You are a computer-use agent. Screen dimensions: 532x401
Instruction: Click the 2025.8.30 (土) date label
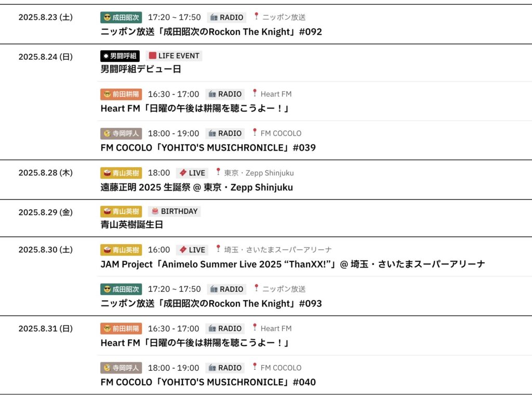[46, 249]
